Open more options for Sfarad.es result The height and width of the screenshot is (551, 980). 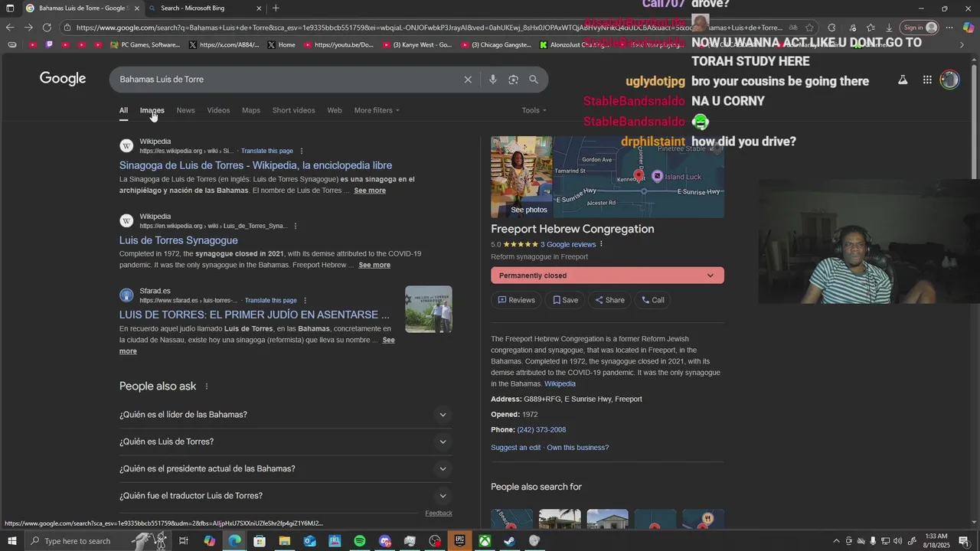pyautogui.click(x=305, y=301)
